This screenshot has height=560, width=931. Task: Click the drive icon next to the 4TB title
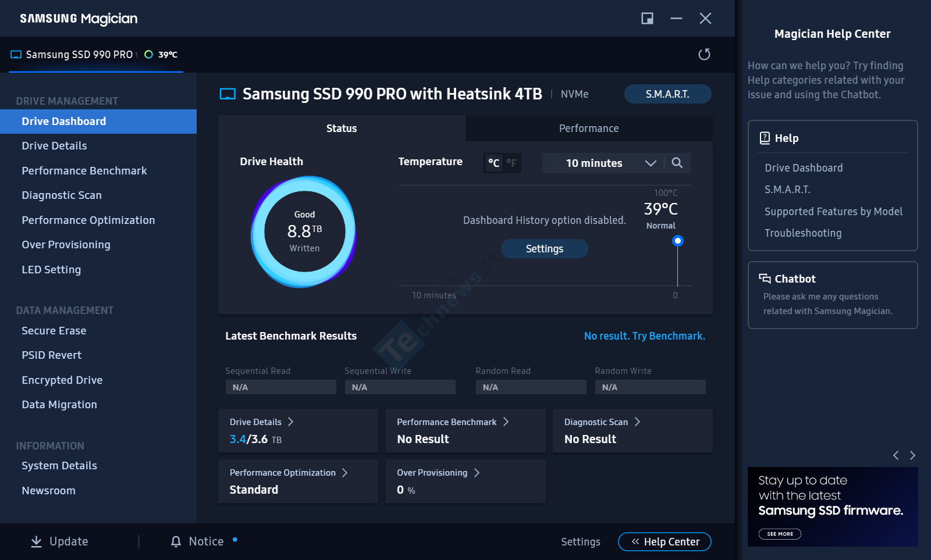click(228, 94)
